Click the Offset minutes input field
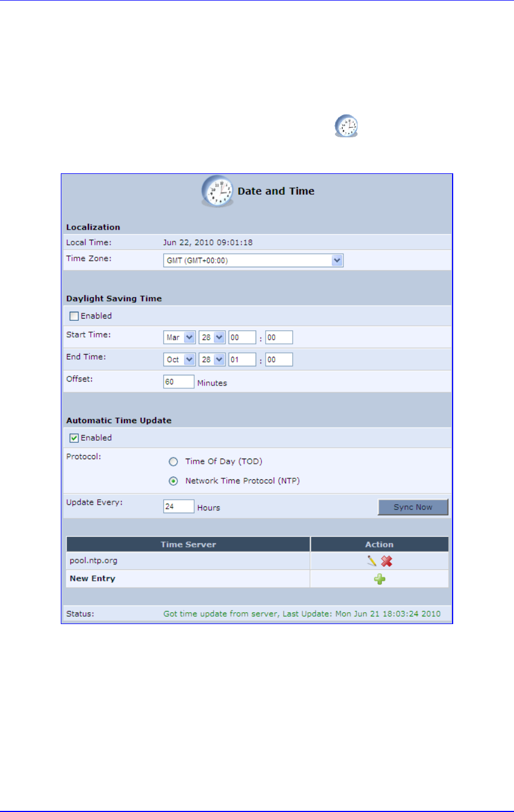 point(178,382)
